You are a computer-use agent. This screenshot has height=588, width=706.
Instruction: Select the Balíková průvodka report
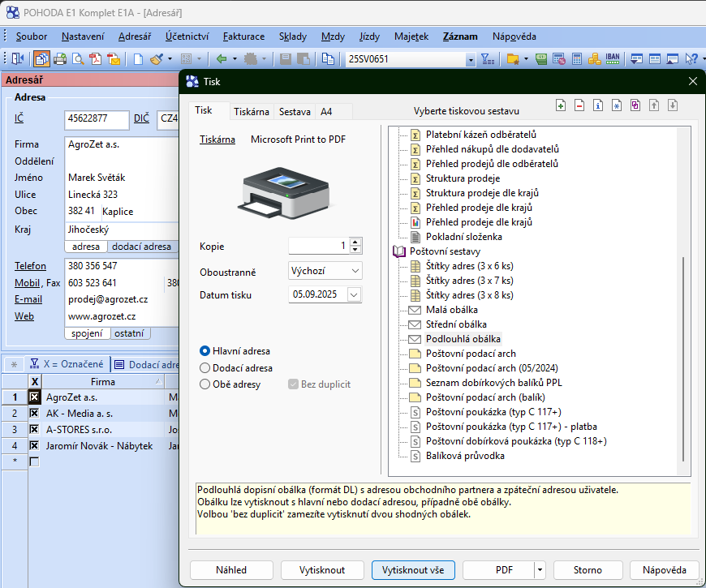465,456
